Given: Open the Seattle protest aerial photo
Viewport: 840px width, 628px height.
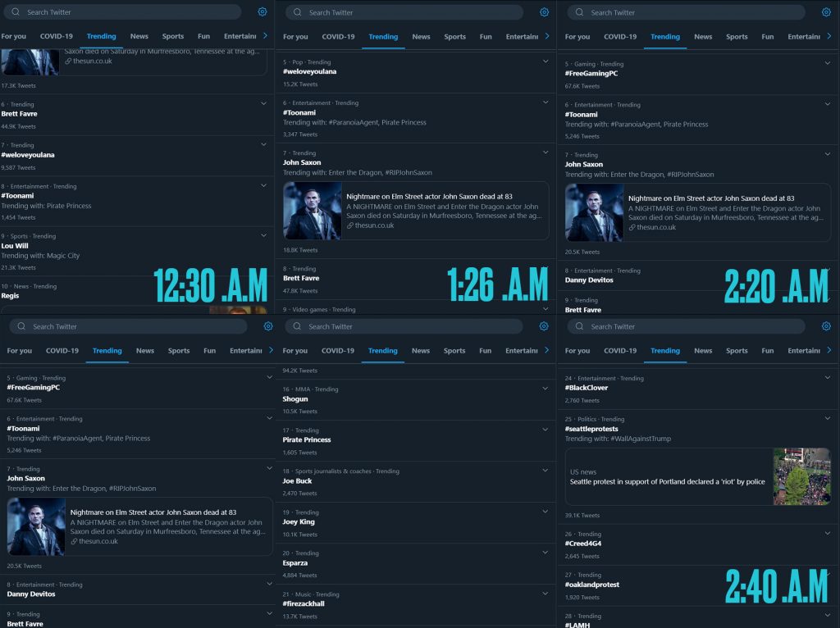Looking at the screenshot, I should [801, 476].
